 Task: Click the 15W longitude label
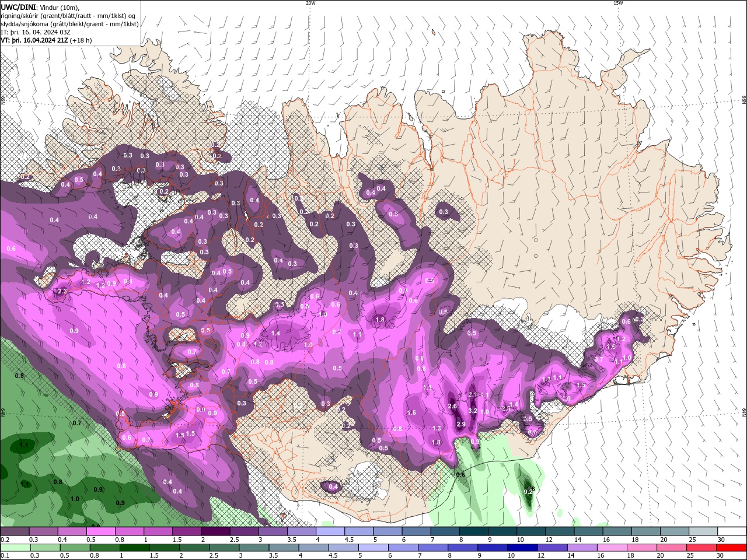(618, 3)
